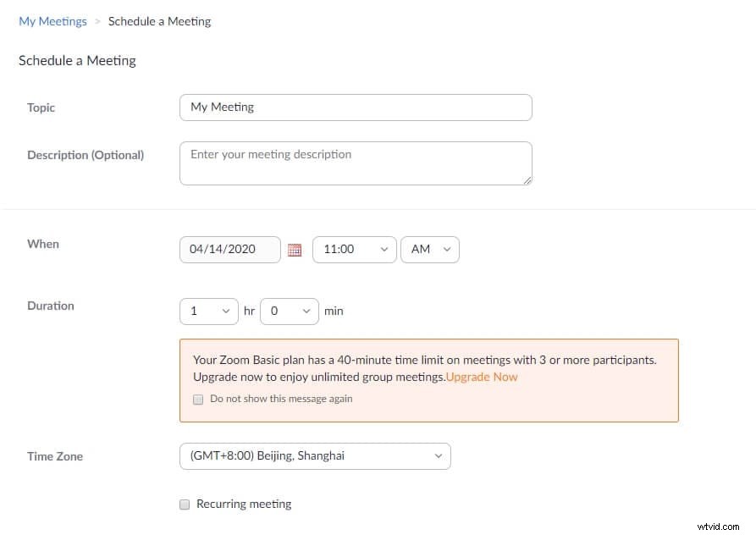Open the meeting start time dropdown

[354, 250]
